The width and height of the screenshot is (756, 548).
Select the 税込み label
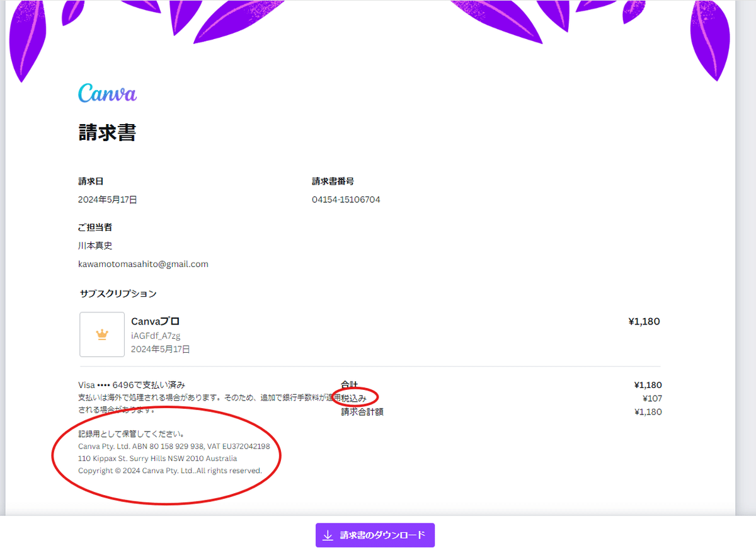(353, 398)
